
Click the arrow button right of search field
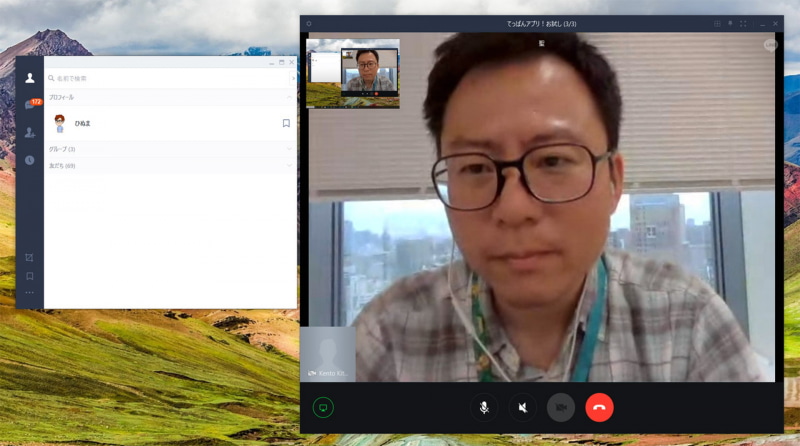(x=293, y=78)
